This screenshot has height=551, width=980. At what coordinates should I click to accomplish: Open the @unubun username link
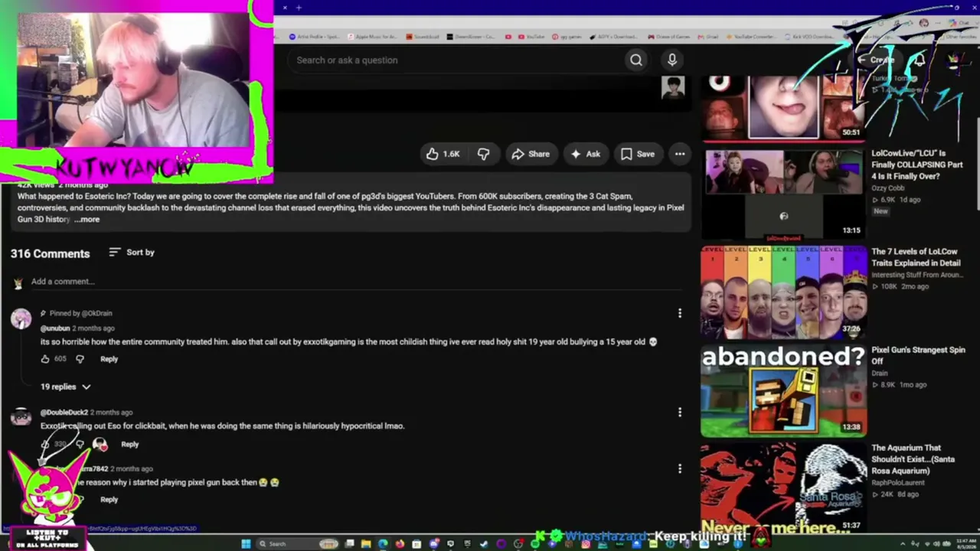[x=55, y=328]
